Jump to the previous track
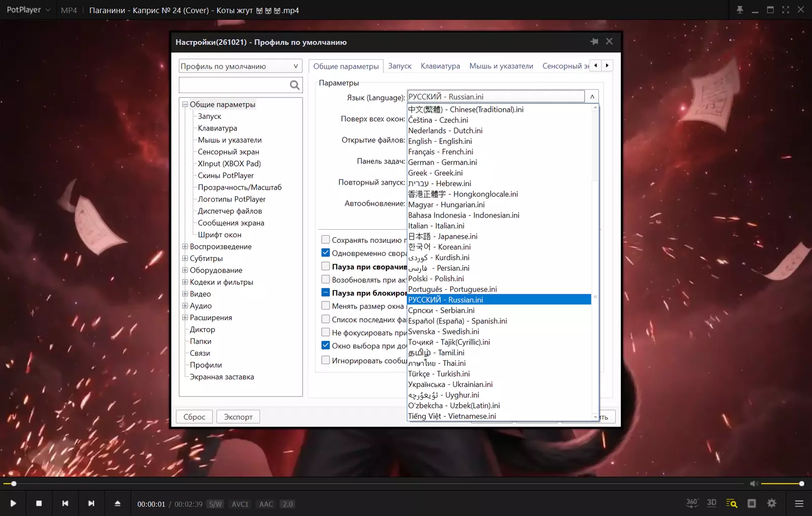Viewport: 812px width, 516px height. [x=65, y=503]
